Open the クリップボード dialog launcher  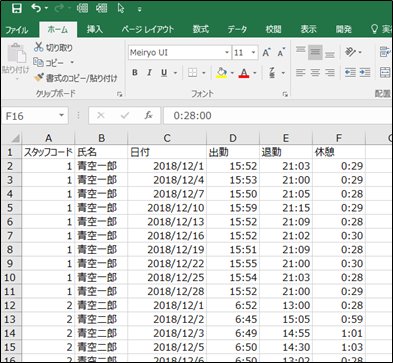tap(119, 95)
